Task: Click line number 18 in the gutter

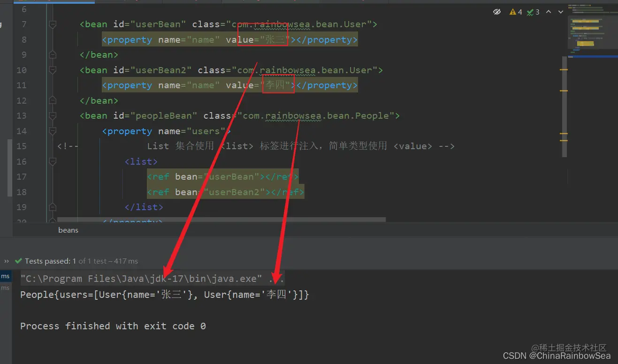Action: coord(21,192)
